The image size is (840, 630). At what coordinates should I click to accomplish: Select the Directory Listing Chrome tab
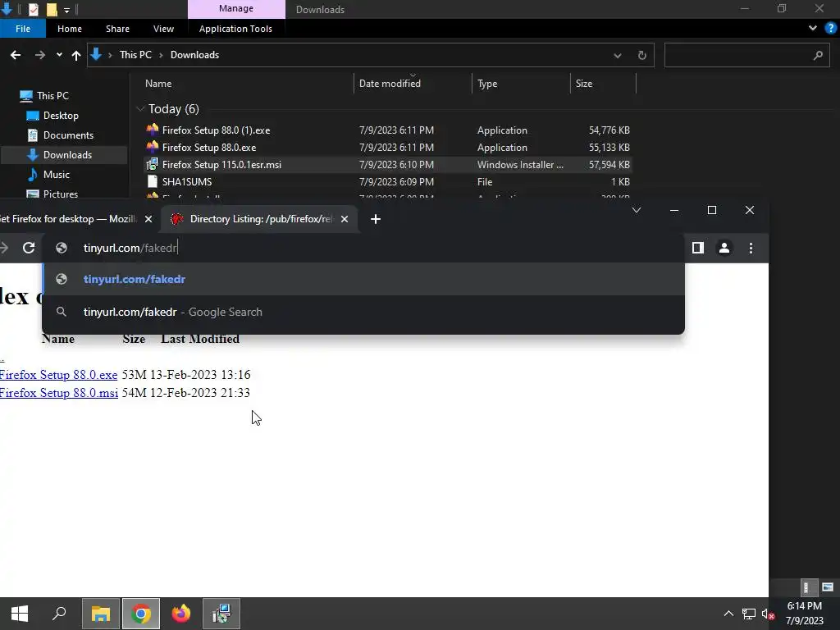tap(261, 218)
